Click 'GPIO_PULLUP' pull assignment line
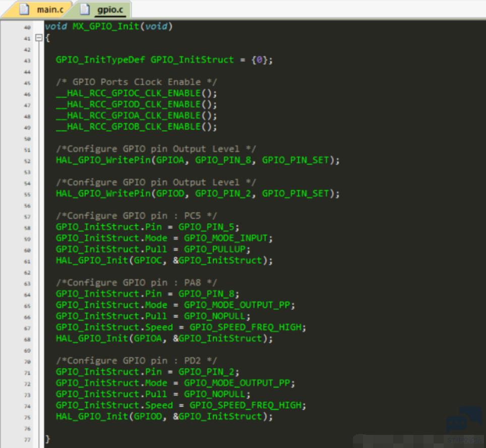This screenshot has height=448, width=486. (x=153, y=249)
